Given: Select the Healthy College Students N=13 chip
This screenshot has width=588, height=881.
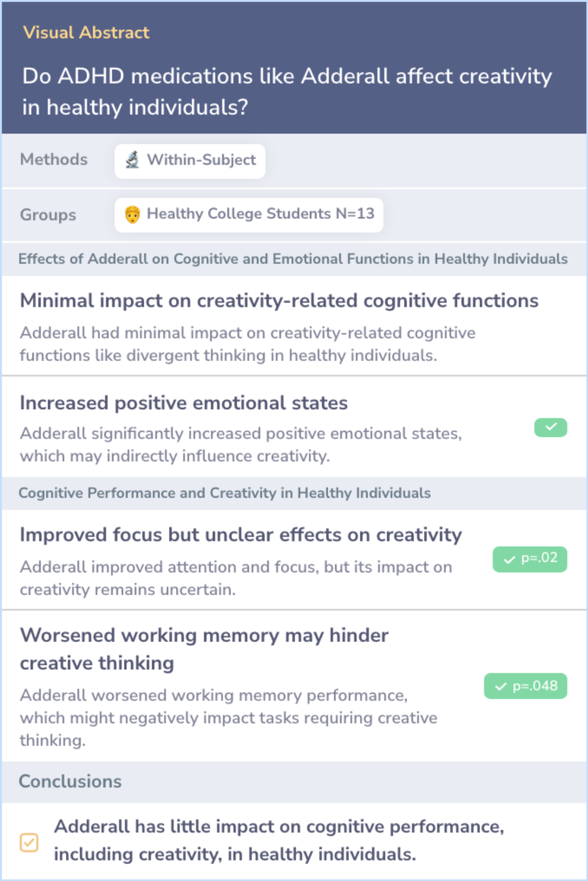Looking at the screenshot, I should [x=249, y=215].
